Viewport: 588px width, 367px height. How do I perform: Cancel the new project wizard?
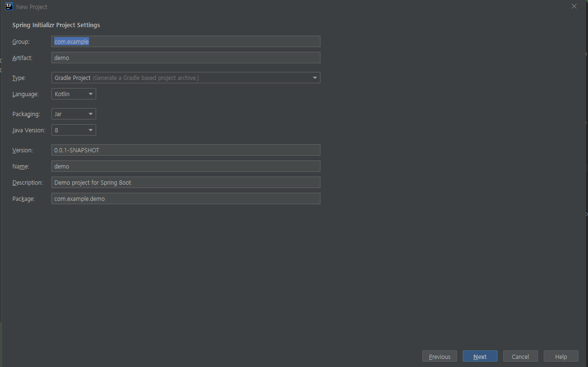520,357
